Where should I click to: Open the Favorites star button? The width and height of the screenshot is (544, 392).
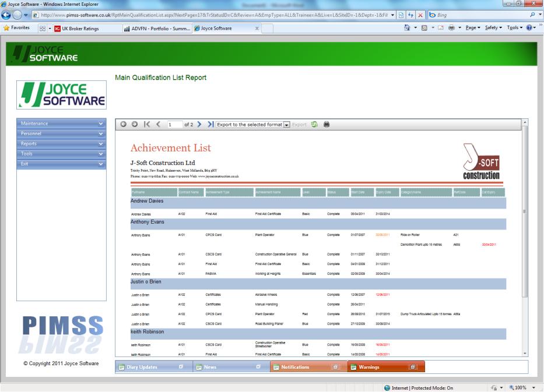(x=16, y=28)
